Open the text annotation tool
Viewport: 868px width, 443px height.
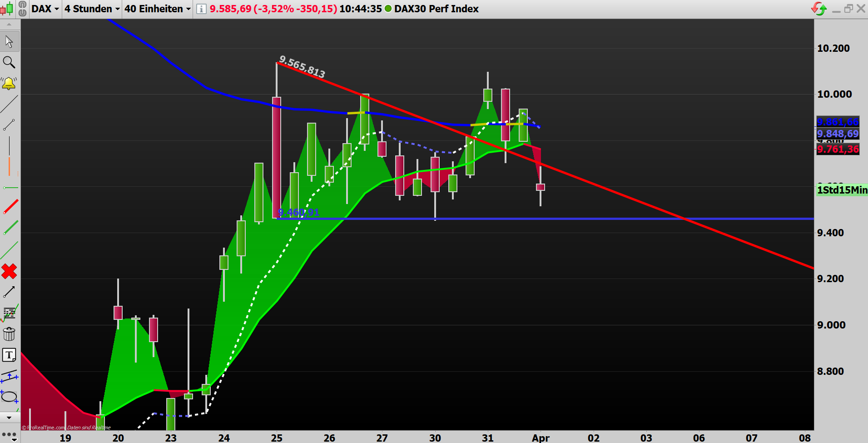(x=9, y=355)
